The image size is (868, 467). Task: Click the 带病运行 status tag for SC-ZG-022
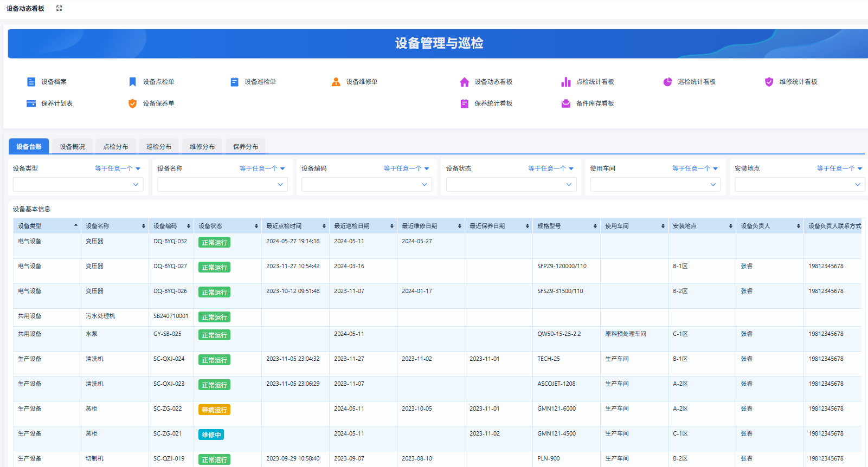(x=215, y=410)
